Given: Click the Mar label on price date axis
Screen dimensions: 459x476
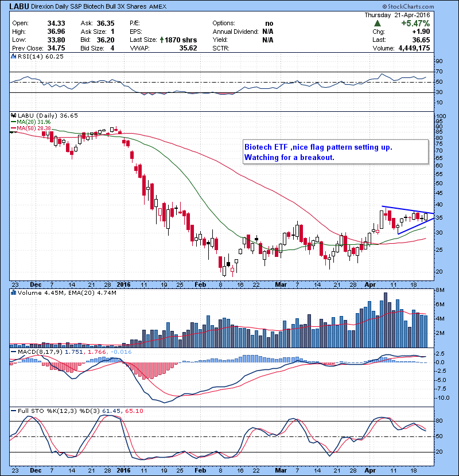Looking at the screenshot, I should (x=281, y=284).
